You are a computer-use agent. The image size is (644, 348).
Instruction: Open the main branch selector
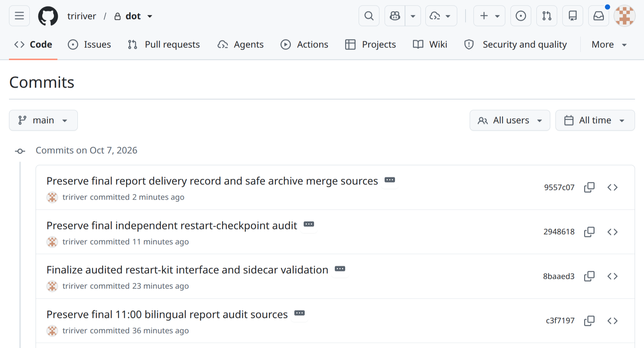coord(43,120)
